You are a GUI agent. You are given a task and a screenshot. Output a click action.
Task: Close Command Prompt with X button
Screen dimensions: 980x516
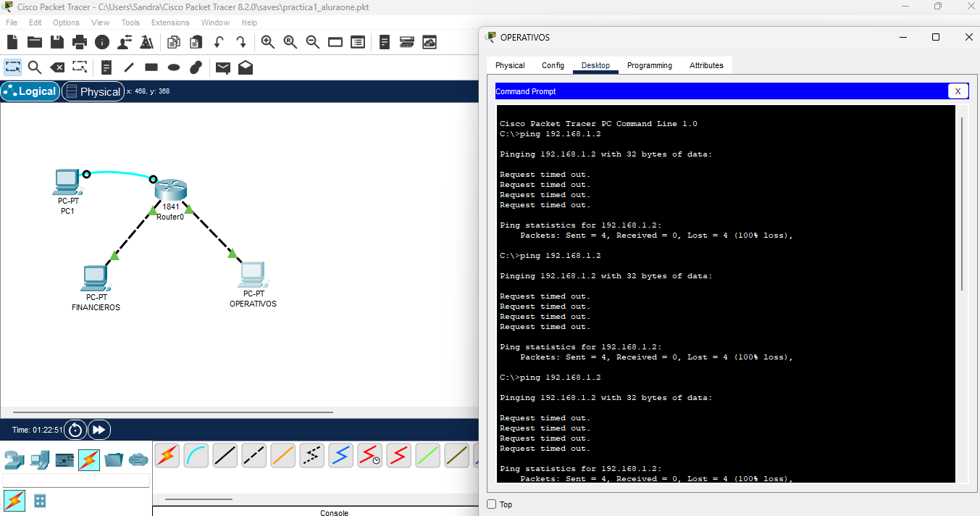point(958,91)
